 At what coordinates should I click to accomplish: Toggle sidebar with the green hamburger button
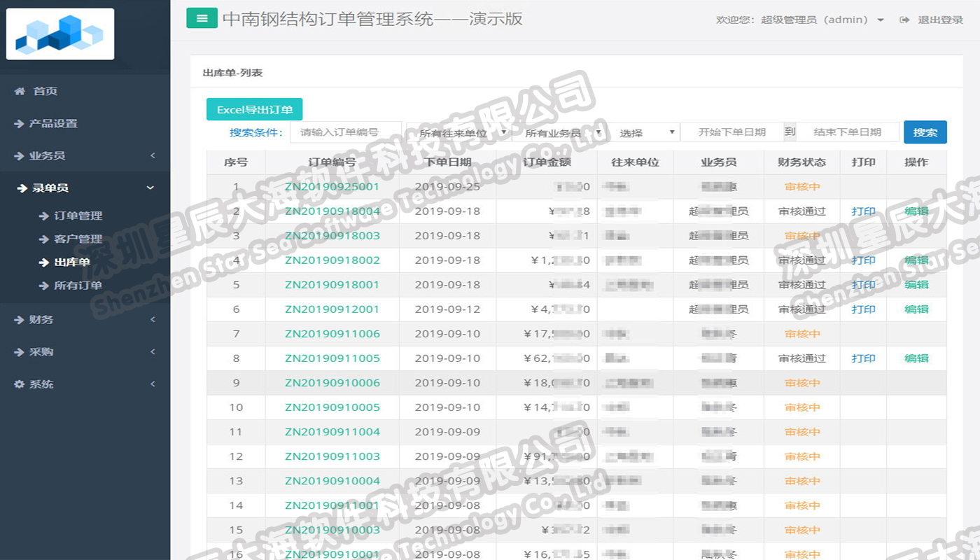[202, 18]
